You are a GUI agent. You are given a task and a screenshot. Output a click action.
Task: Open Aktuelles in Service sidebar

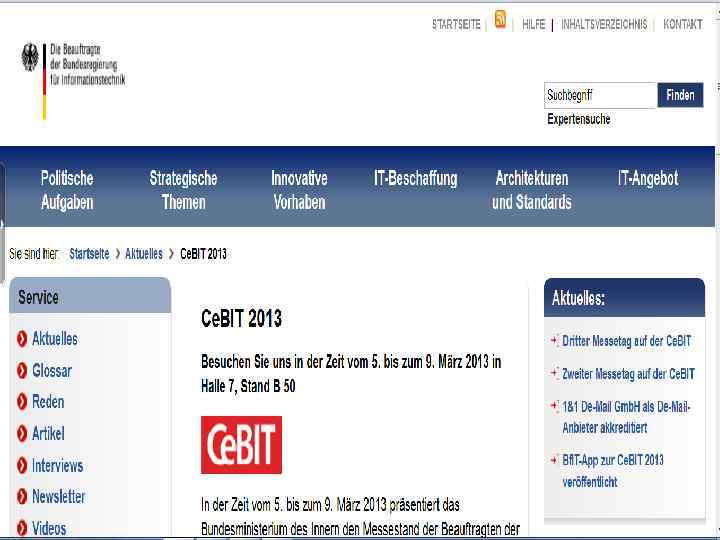(55, 339)
